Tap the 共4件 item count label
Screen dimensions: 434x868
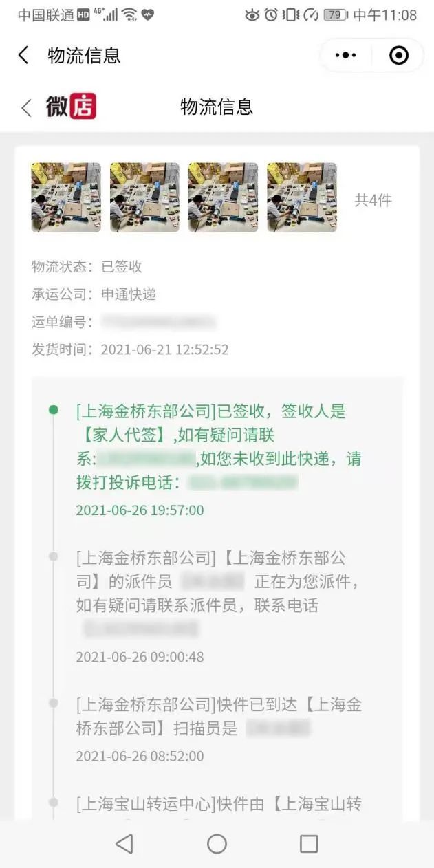click(373, 200)
